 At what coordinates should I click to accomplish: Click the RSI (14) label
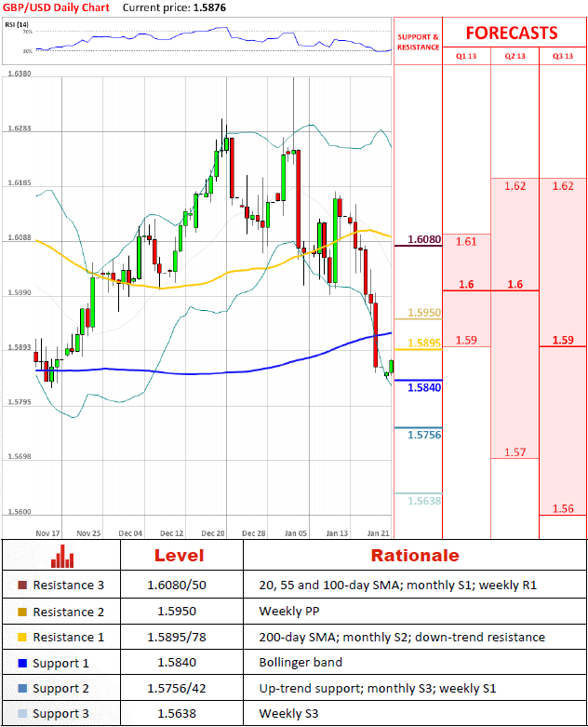(17, 24)
